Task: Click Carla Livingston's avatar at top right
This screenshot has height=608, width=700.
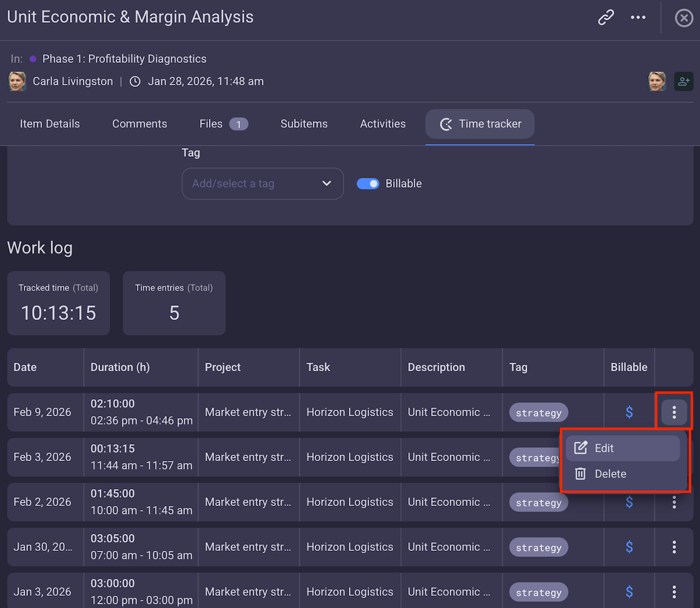Action: click(x=657, y=82)
